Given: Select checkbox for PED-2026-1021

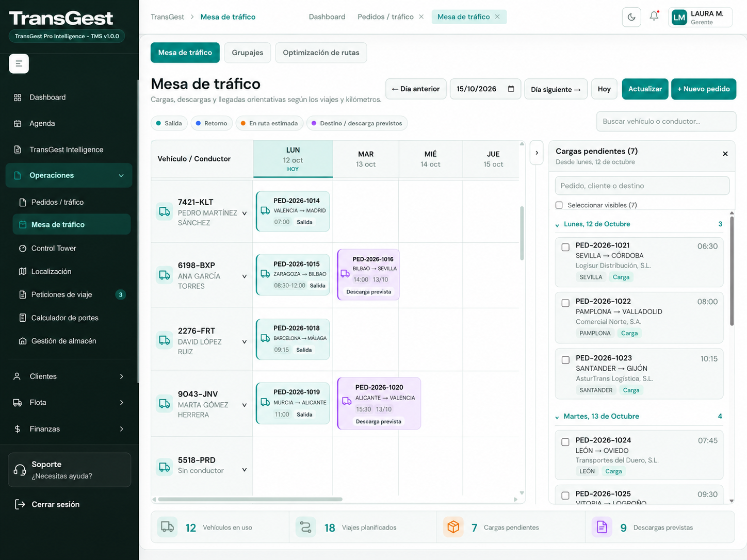Looking at the screenshot, I should click(x=565, y=248).
